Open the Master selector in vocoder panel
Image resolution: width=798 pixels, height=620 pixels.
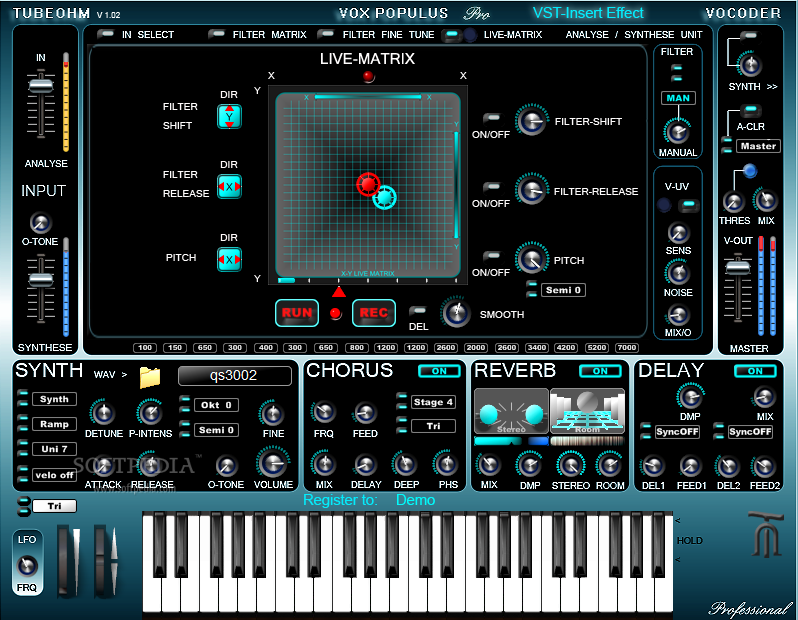coord(758,146)
